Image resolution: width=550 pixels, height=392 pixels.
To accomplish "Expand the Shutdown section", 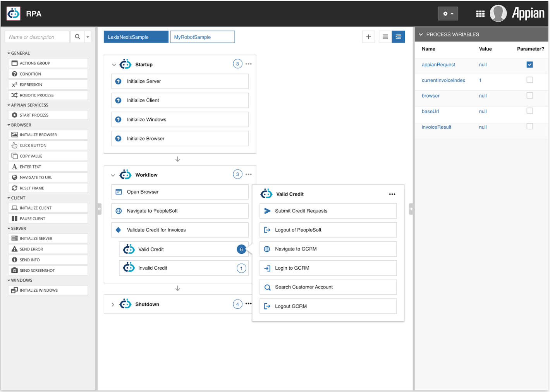I will pyautogui.click(x=113, y=304).
